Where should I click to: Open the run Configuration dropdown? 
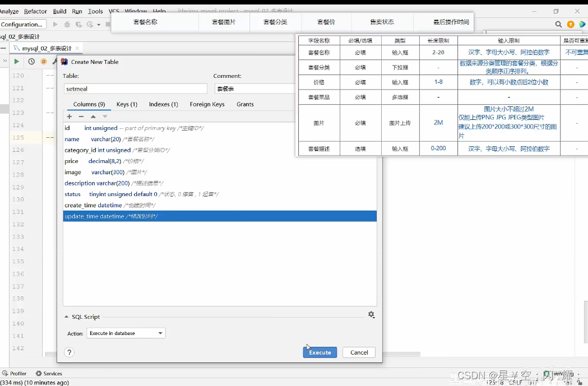tap(22, 24)
